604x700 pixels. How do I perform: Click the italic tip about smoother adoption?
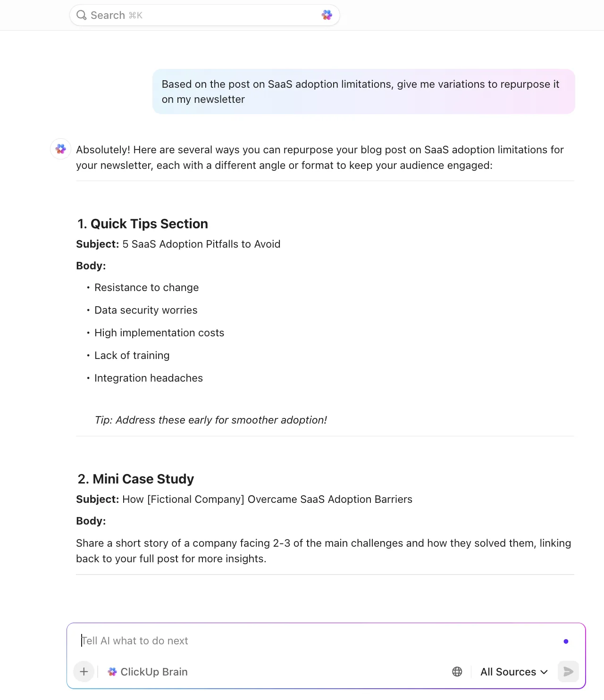(211, 420)
